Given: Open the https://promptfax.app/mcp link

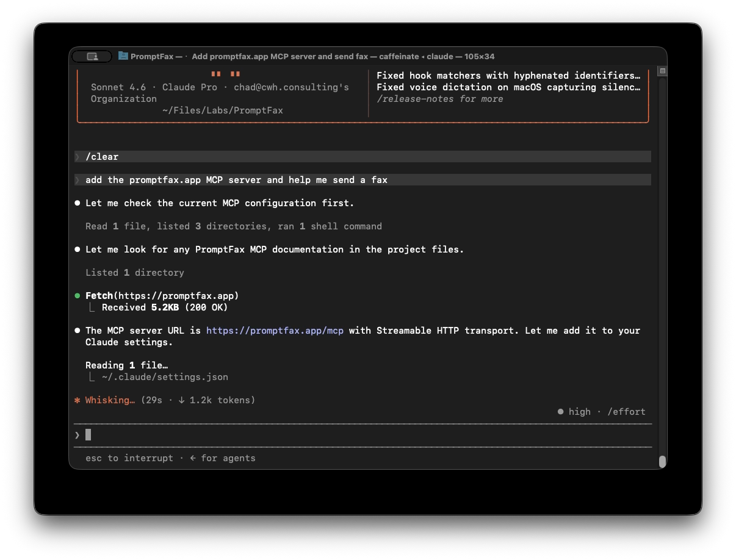Looking at the screenshot, I should (x=275, y=331).
